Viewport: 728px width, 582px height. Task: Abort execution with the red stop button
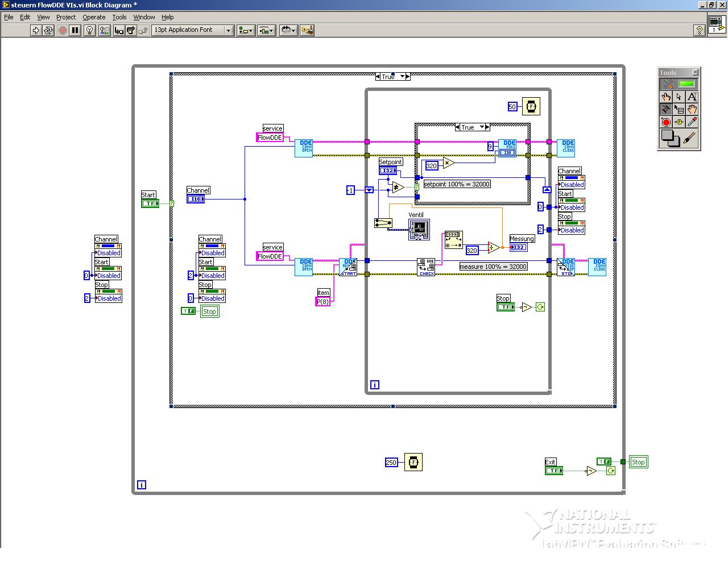(63, 30)
